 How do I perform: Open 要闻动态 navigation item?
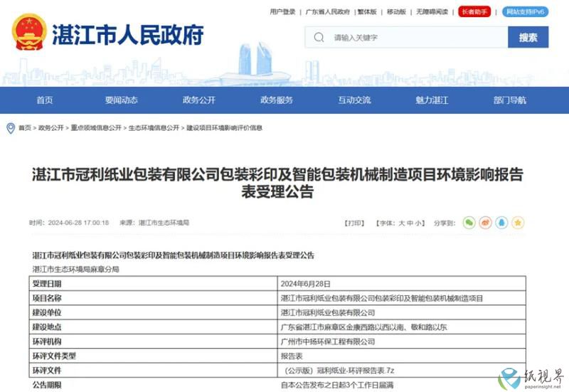(x=121, y=100)
